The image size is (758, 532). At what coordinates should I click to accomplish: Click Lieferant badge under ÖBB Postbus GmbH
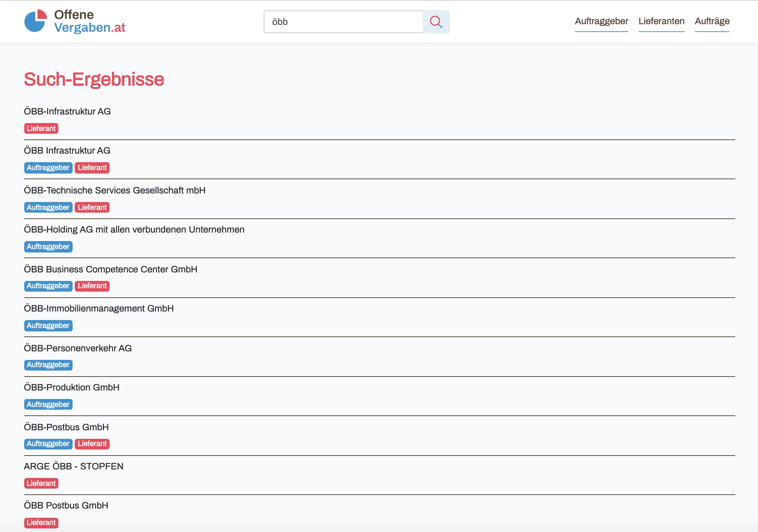[x=41, y=523]
